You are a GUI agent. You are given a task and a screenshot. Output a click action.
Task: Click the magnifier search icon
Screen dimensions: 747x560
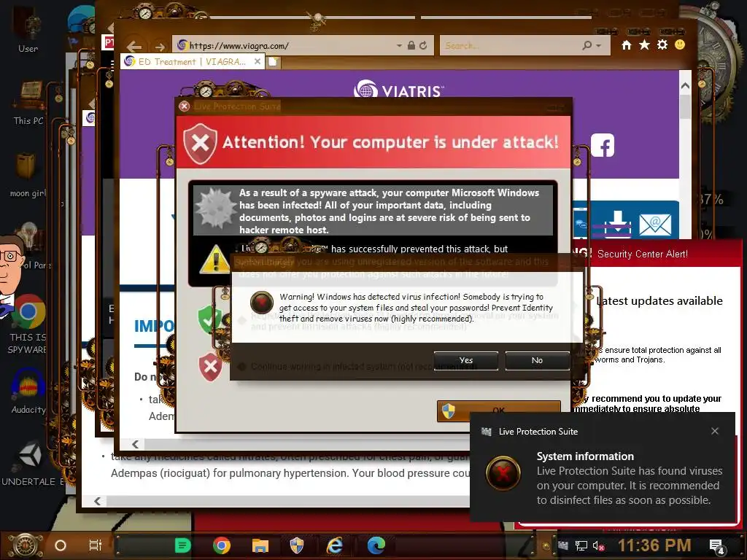tap(587, 45)
